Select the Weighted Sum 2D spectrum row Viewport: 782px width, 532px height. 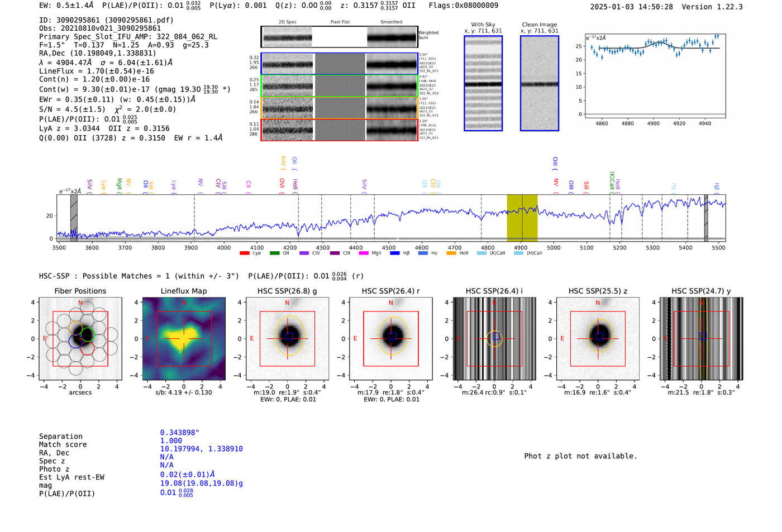(339, 37)
